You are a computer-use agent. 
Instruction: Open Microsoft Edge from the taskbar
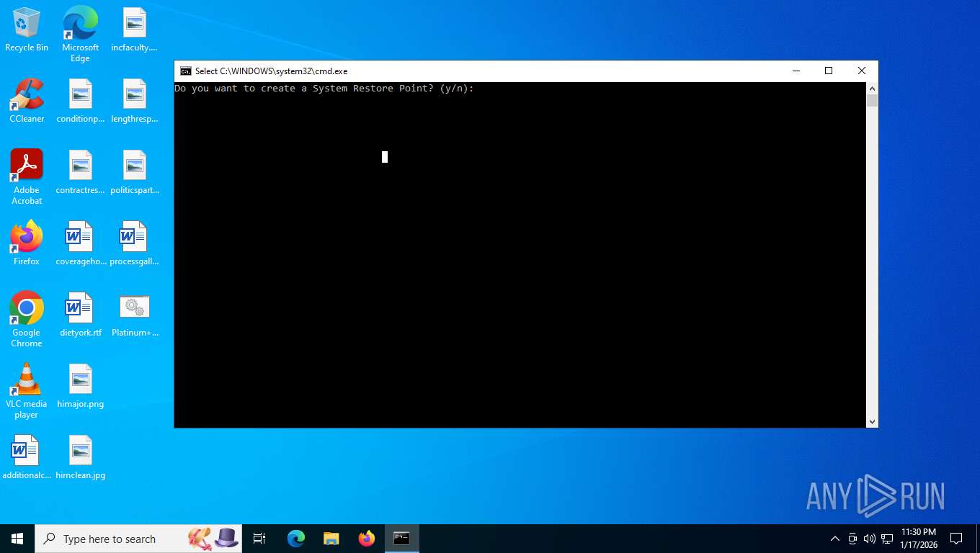[296, 539]
